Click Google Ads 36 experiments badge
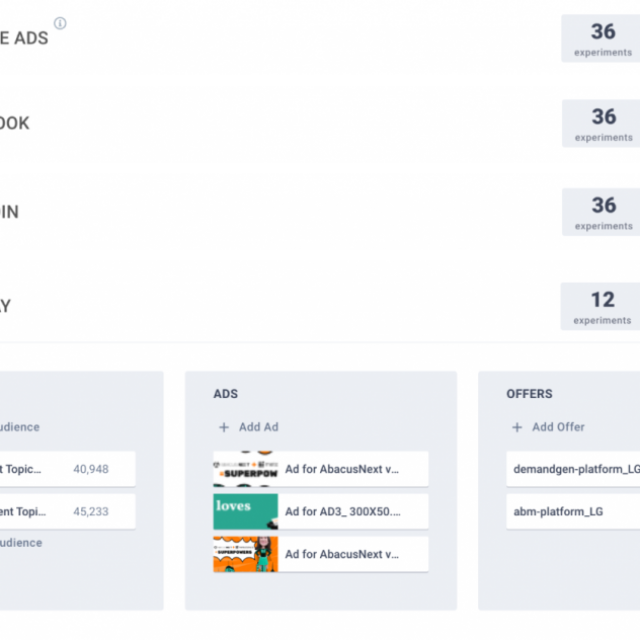 602,38
